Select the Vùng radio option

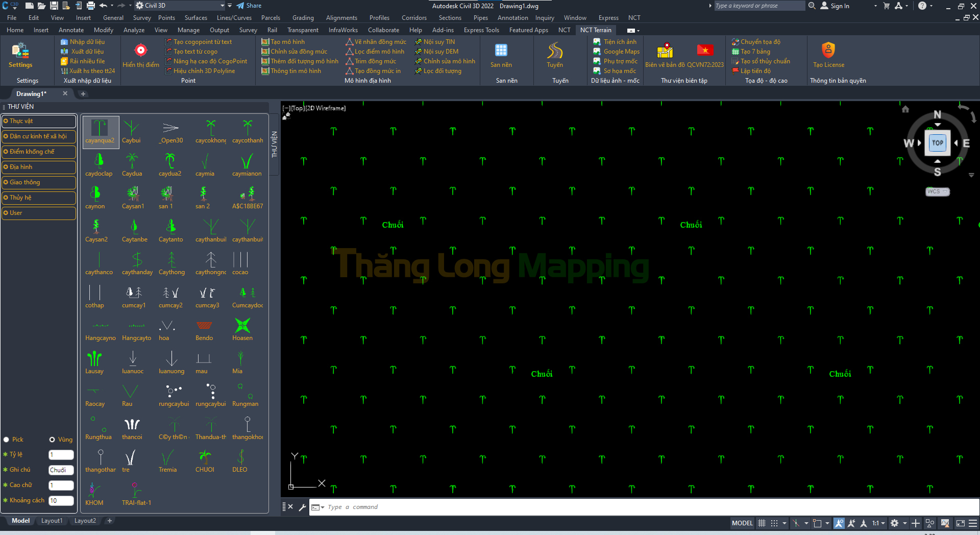(x=52, y=440)
